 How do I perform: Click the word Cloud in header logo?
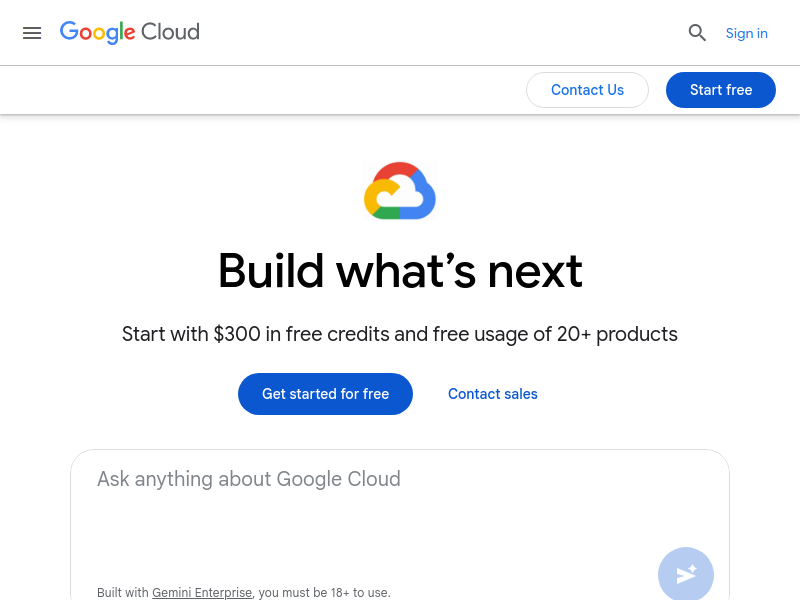(x=170, y=32)
